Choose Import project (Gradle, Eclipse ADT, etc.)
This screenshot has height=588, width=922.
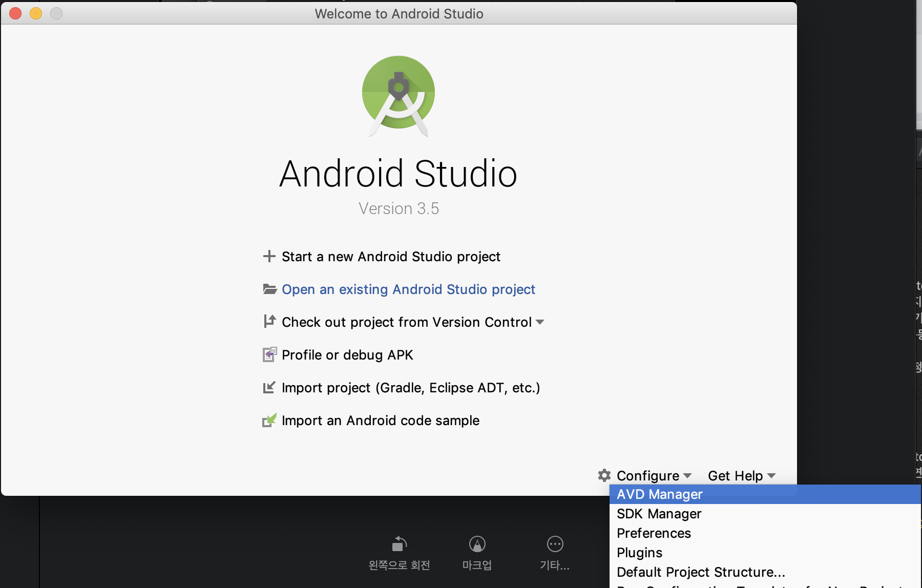tap(411, 388)
